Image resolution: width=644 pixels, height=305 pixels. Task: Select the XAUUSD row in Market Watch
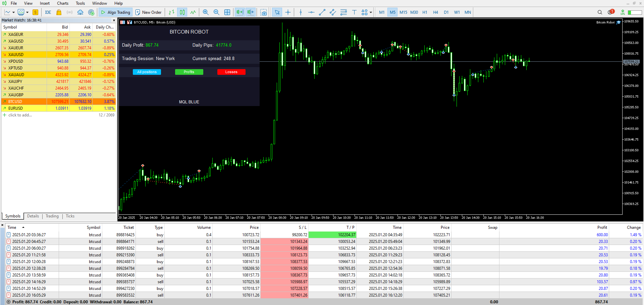58,55
